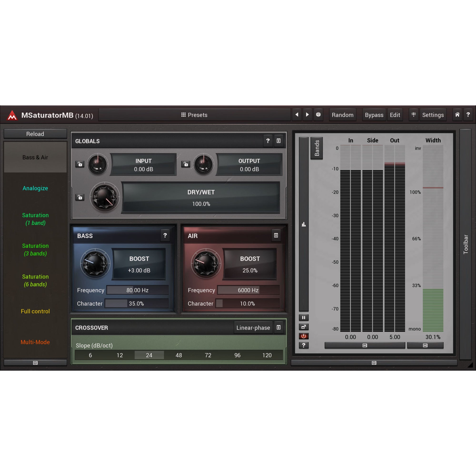Click the Edit button
Image resolution: width=476 pixels, height=476 pixels.
click(x=395, y=115)
